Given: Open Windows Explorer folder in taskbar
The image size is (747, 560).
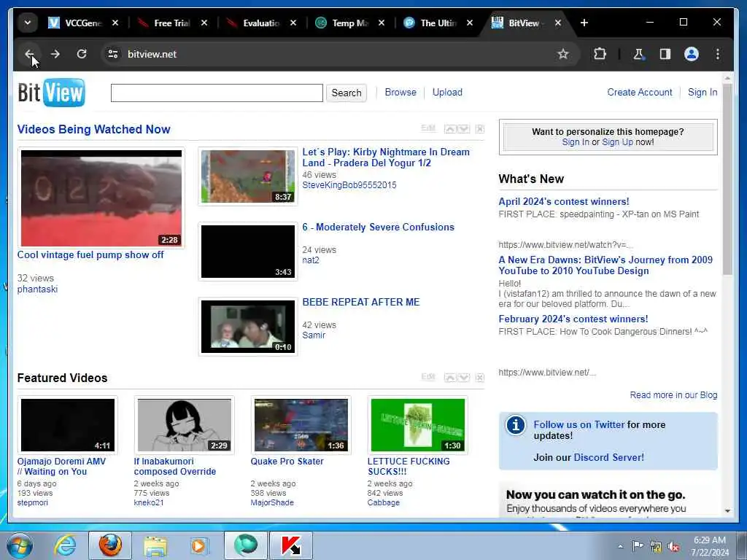Looking at the screenshot, I should [x=155, y=545].
